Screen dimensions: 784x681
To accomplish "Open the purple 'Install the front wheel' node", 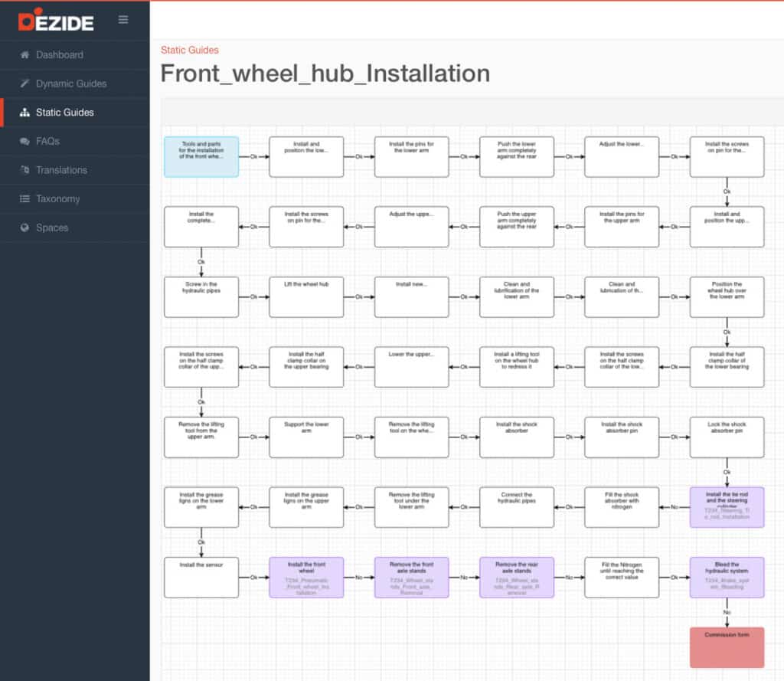I will 306,578.
